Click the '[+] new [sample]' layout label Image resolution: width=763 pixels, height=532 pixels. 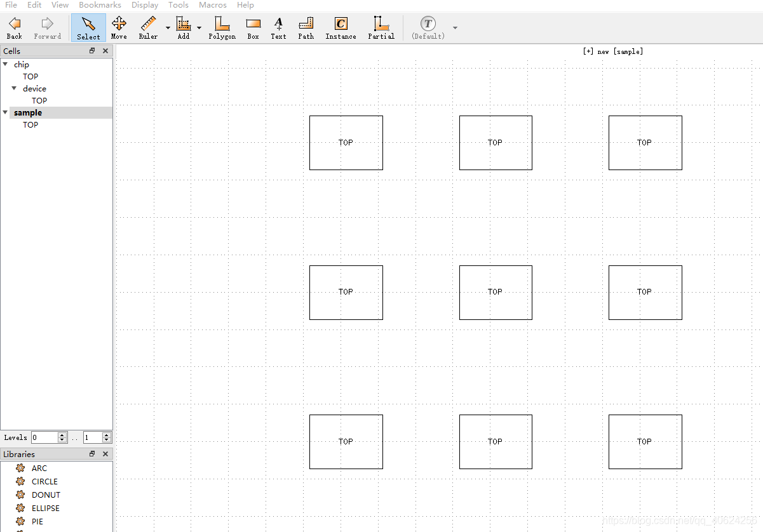click(612, 51)
